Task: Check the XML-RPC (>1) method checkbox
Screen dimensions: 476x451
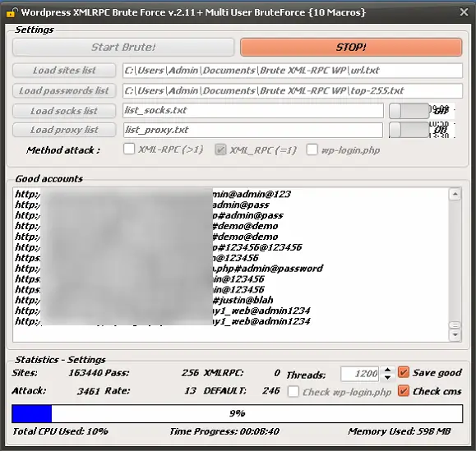Action: [129, 149]
